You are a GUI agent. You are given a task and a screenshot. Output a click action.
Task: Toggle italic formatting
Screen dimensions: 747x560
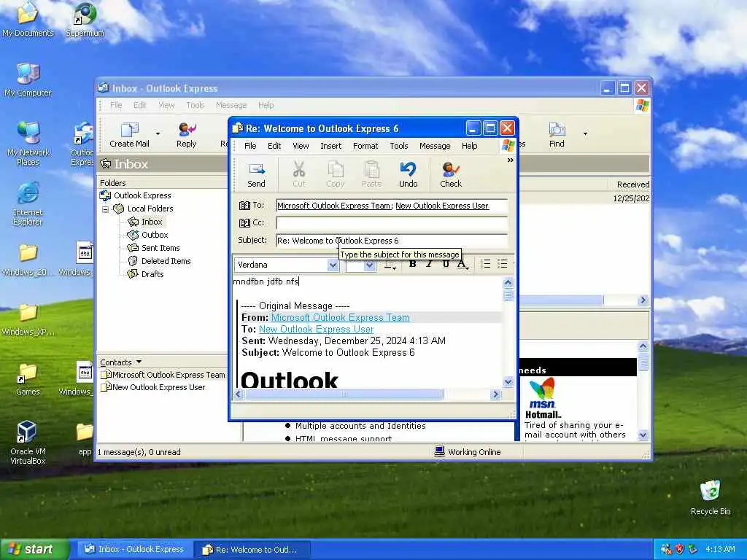pyautogui.click(x=429, y=264)
